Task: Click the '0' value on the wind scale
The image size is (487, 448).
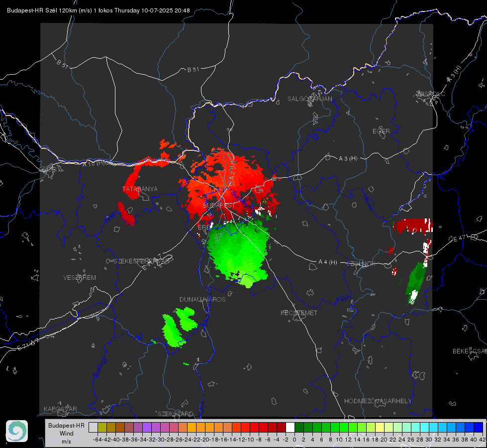Action: (x=294, y=440)
